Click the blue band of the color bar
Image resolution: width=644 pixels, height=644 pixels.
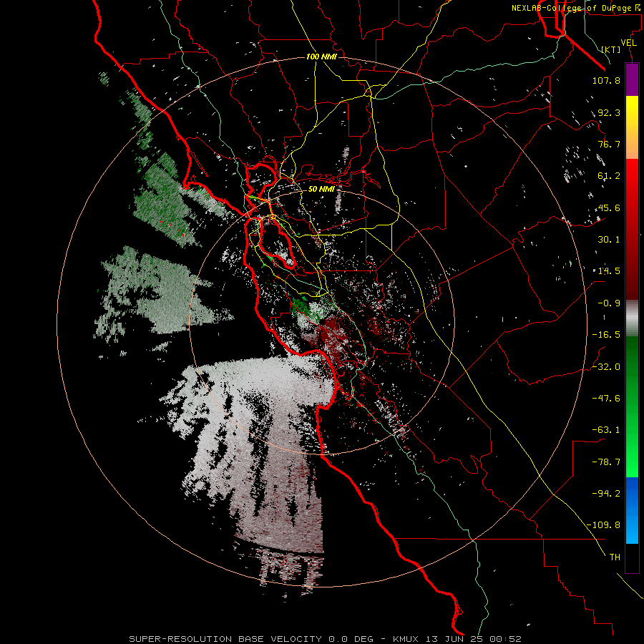(x=632, y=510)
